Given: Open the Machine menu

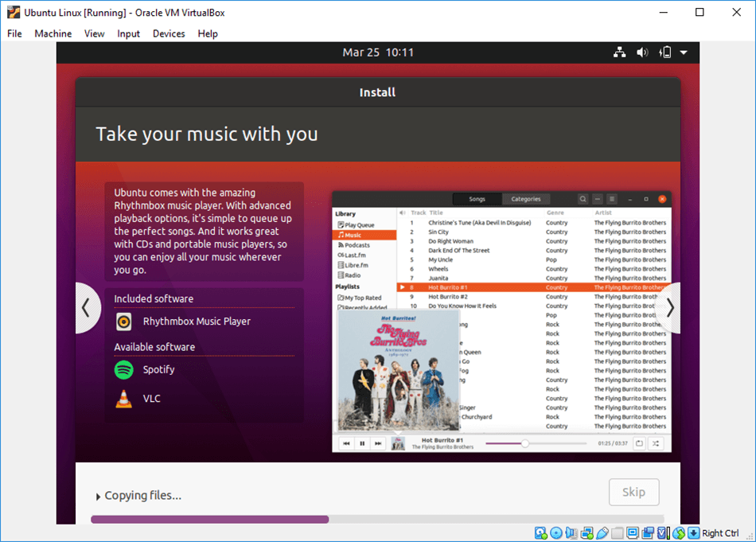Looking at the screenshot, I should click(53, 33).
